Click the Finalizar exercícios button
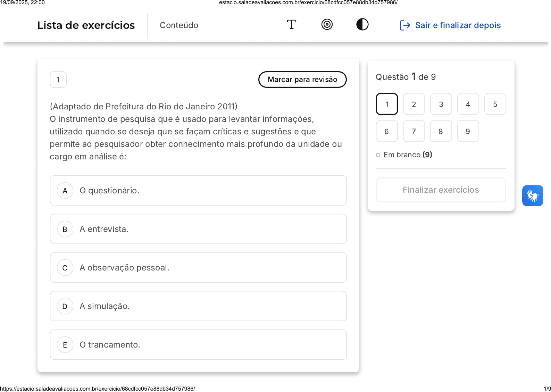The height and width of the screenshot is (392, 551). point(441,190)
